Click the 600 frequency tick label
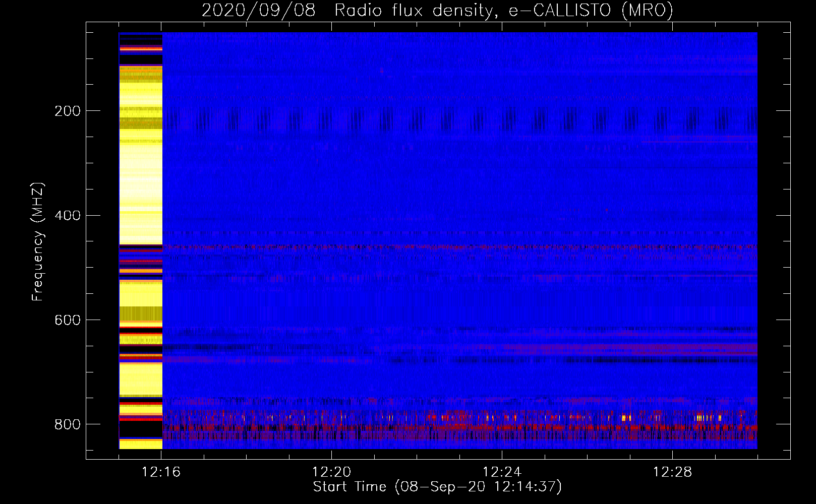Image resolution: width=816 pixels, height=504 pixels. point(68,320)
